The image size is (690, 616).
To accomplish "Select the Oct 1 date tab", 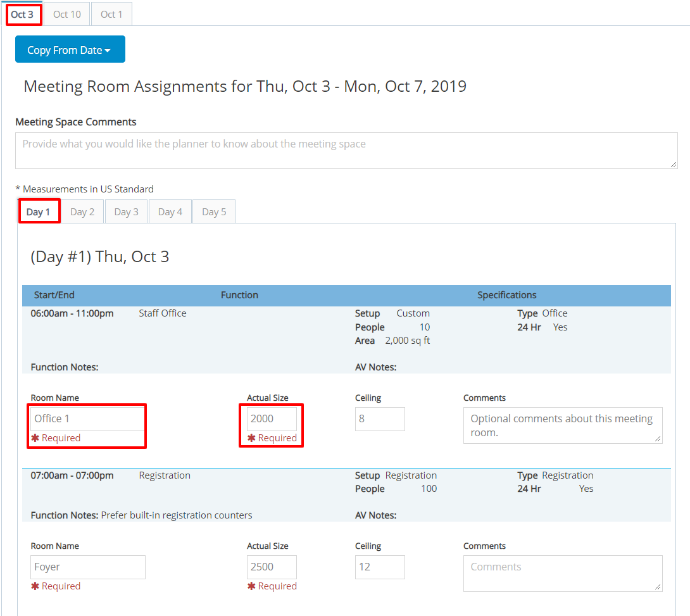I will coord(111,14).
